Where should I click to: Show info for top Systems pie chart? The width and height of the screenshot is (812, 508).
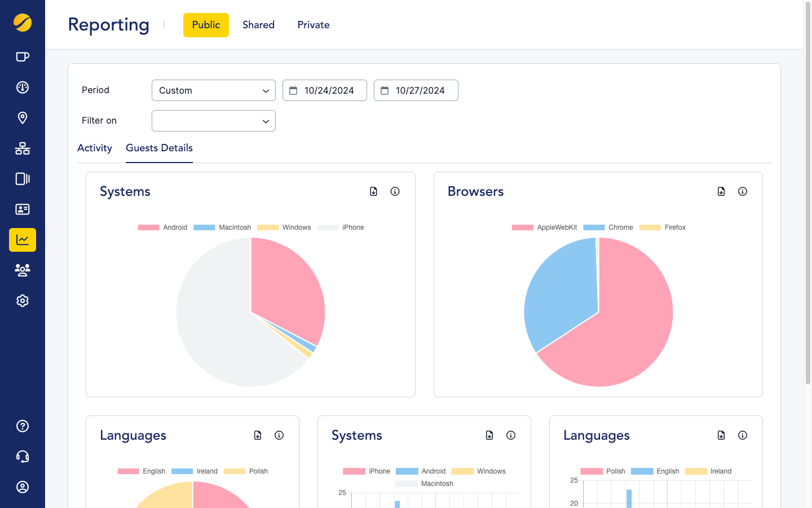tap(395, 191)
